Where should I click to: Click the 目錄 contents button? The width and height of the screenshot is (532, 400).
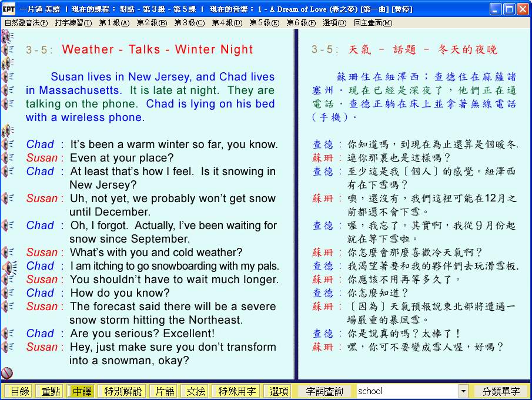pyautogui.click(x=19, y=391)
